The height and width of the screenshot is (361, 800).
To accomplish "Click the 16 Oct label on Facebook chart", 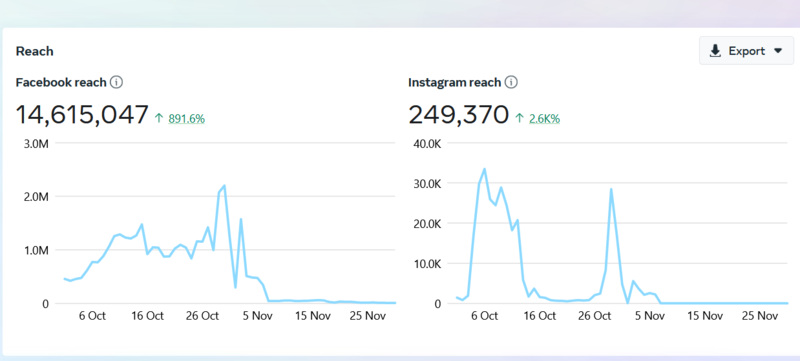I will pyautogui.click(x=147, y=316).
